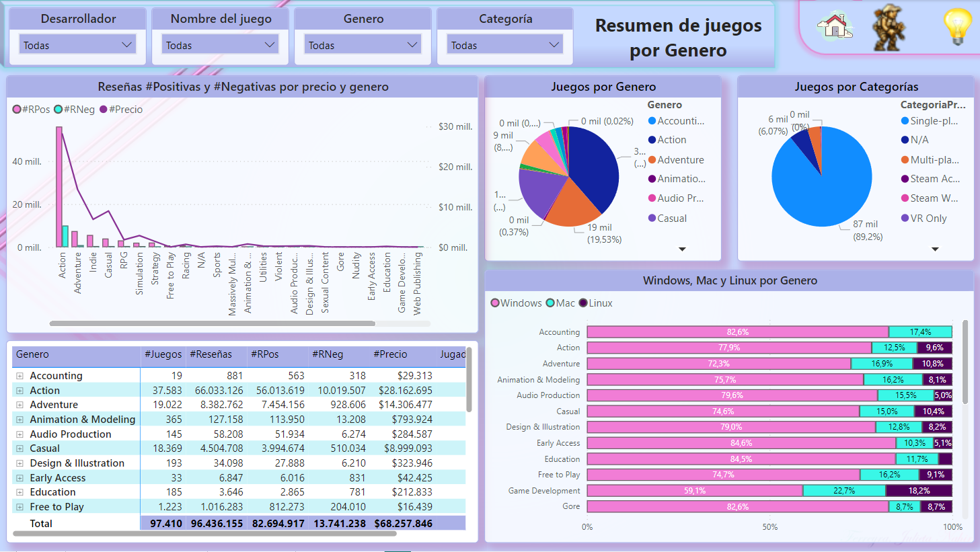Select Linux legend marker
980x552 pixels.
tap(583, 303)
